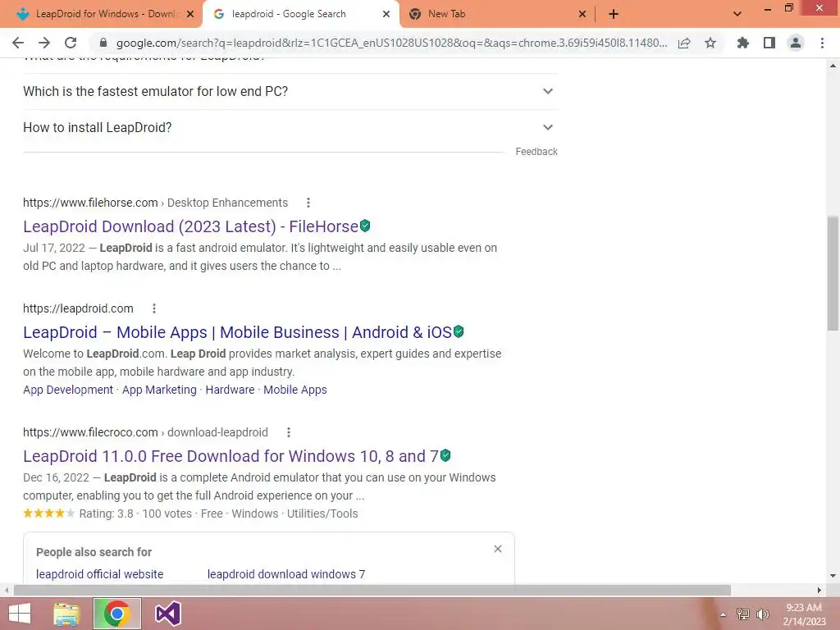Open the Extensions puzzle icon
The height and width of the screenshot is (630, 840).
(x=742, y=43)
